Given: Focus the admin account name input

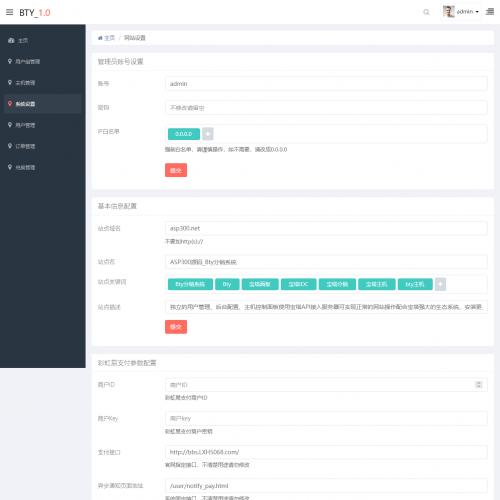Looking at the screenshot, I should (x=326, y=84).
